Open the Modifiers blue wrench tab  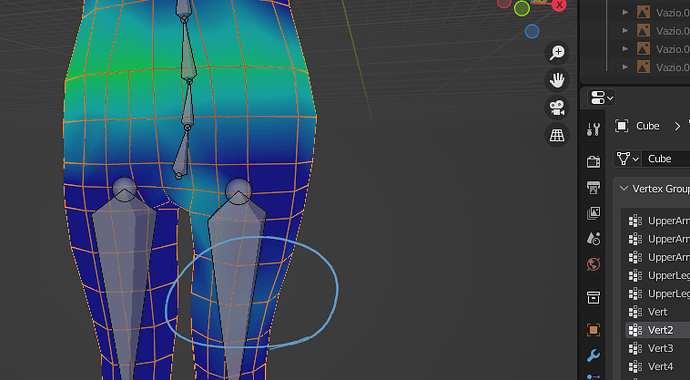(x=593, y=355)
